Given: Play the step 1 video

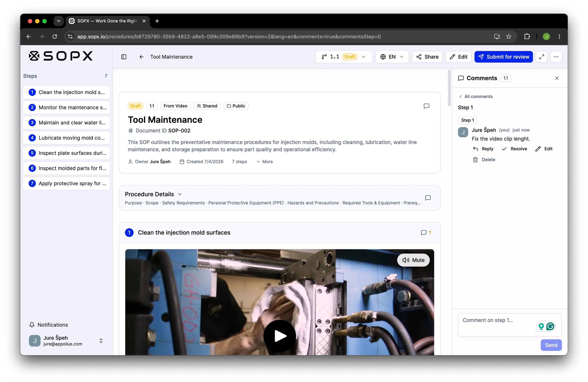Looking at the screenshot, I should coord(279,336).
